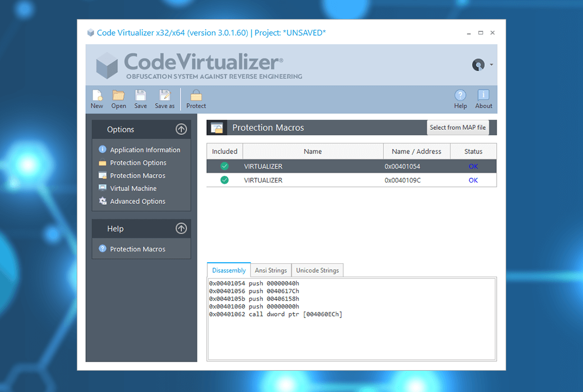Click the OK status link for the first macro
The width and height of the screenshot is (583, 392).
[x=473, y=166]
